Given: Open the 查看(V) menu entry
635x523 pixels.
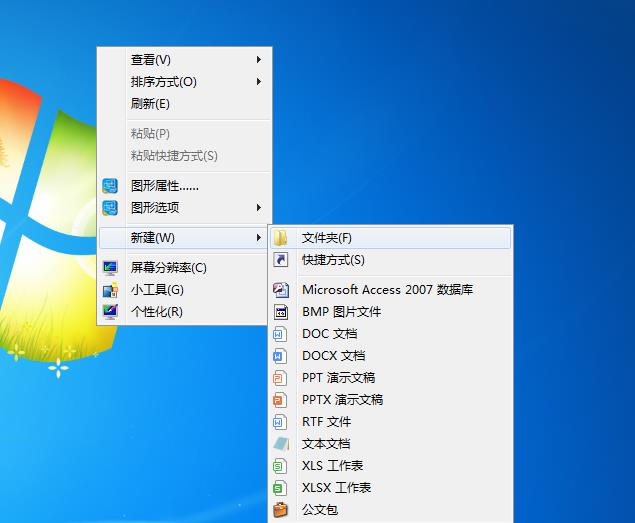Looking at the screenshot, I should click(185, 60).
